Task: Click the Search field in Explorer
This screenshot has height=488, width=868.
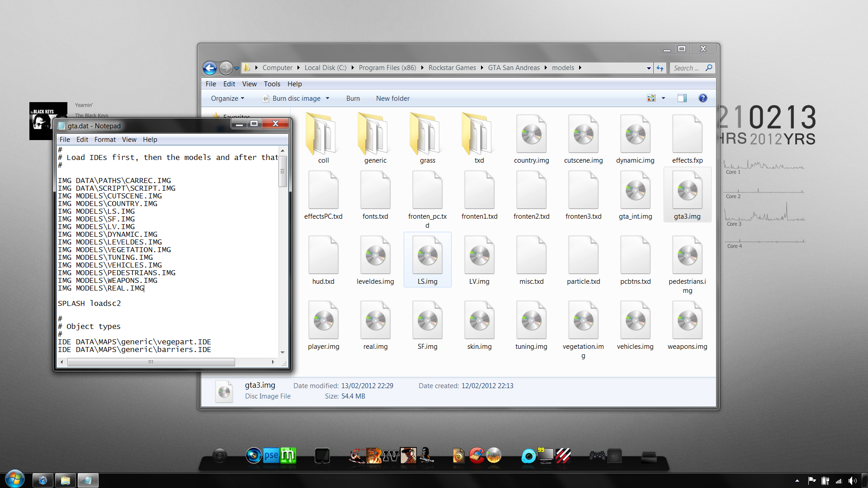Action: pos(686,68)
